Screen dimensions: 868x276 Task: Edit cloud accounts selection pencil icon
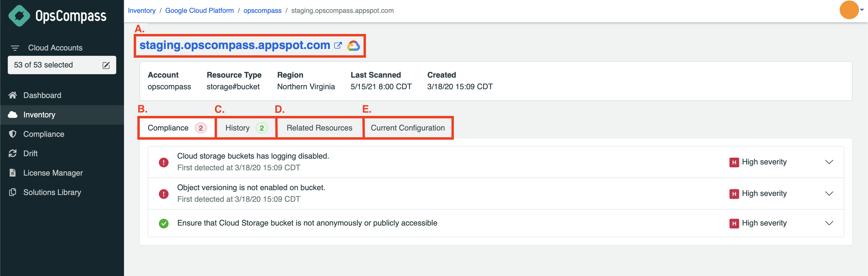point(106,65)
